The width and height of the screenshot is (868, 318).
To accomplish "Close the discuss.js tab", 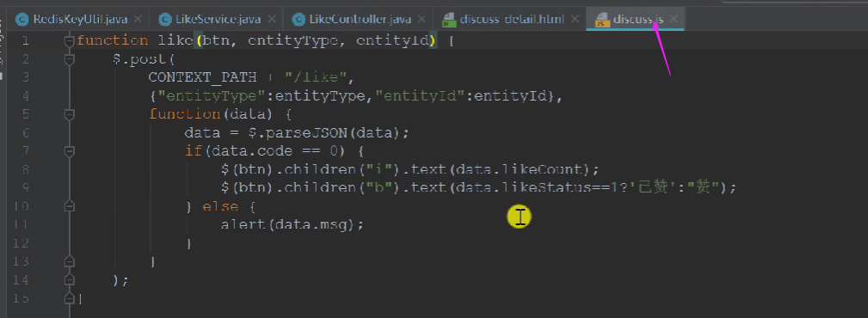I will point(674,20).
